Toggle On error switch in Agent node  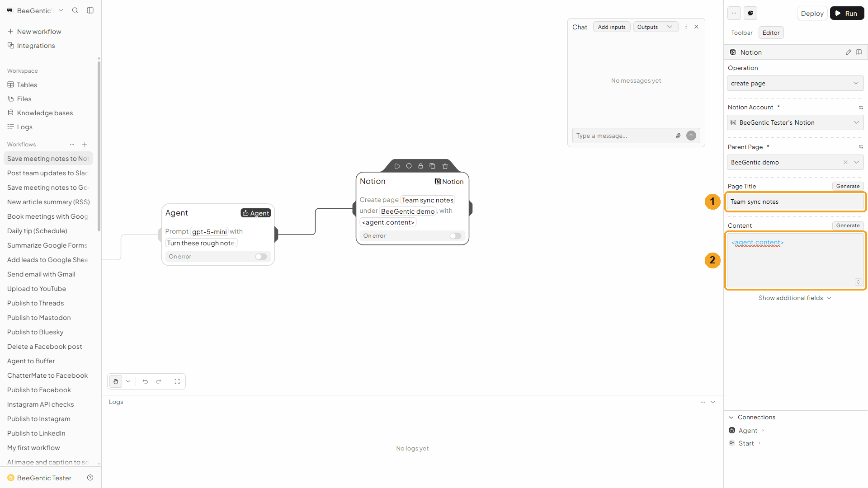pos(261,257)
